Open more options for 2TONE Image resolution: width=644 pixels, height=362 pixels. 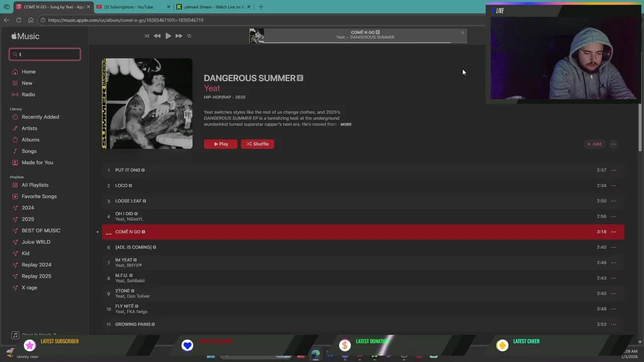click(613, 294)
